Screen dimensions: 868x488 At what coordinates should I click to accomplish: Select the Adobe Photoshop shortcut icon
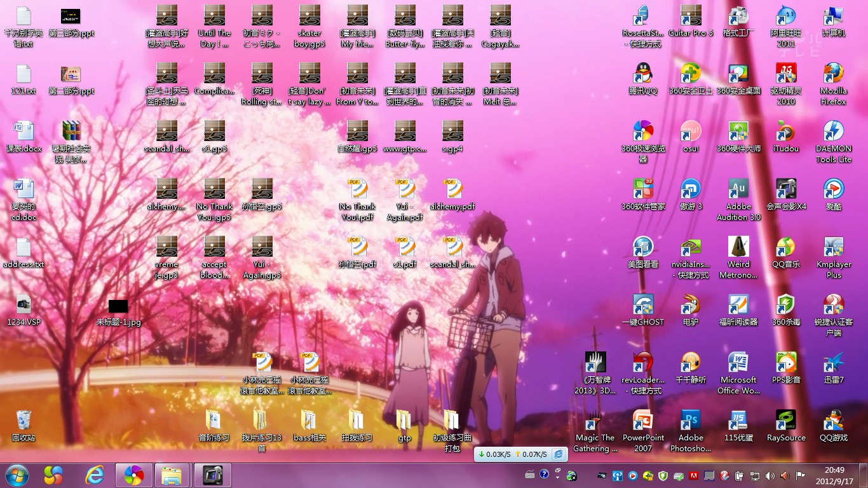tap(691, 421)
